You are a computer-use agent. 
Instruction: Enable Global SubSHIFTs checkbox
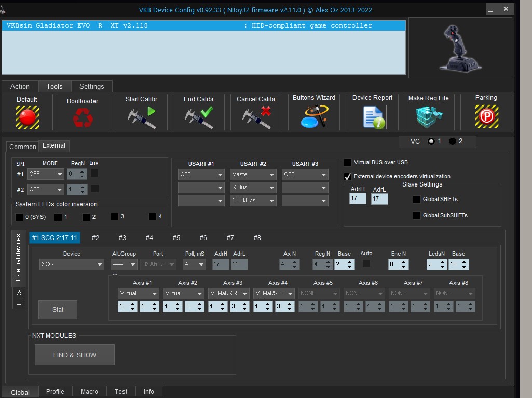(417, 215)
